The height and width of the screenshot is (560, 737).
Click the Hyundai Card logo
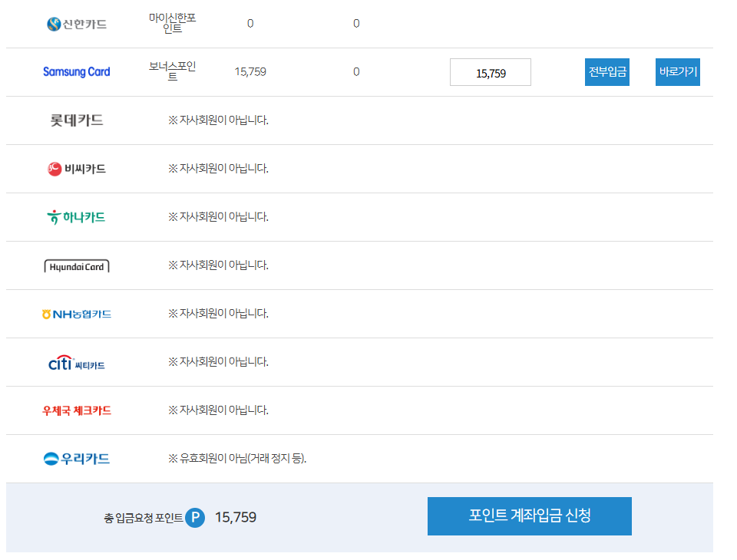coord(77,266)
